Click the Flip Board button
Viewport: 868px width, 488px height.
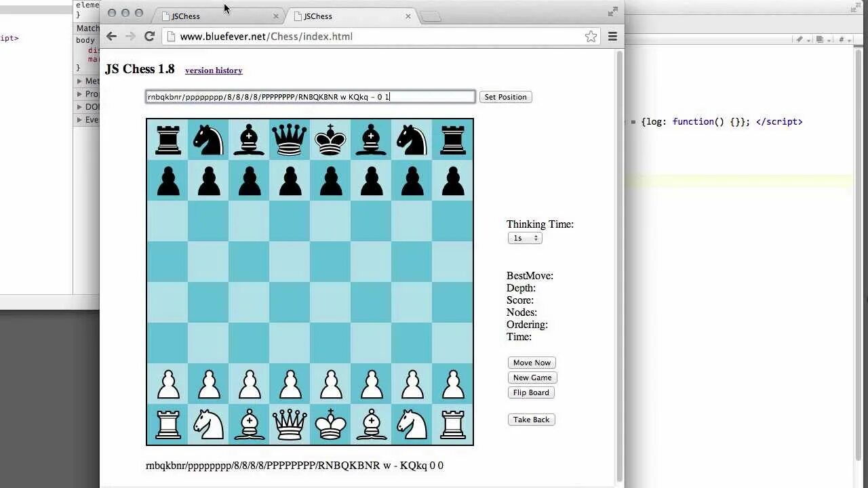tap(531, 392)
